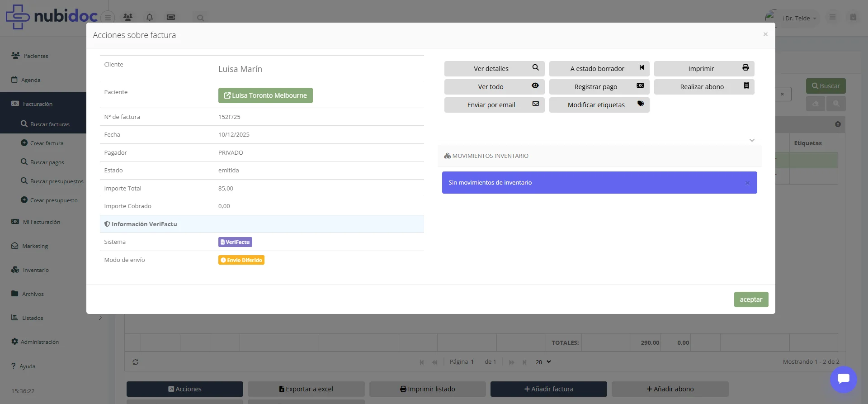
Task: Toggle sidebar with hamburger icon
Action: pyautogui.click(x=108, y=18)
